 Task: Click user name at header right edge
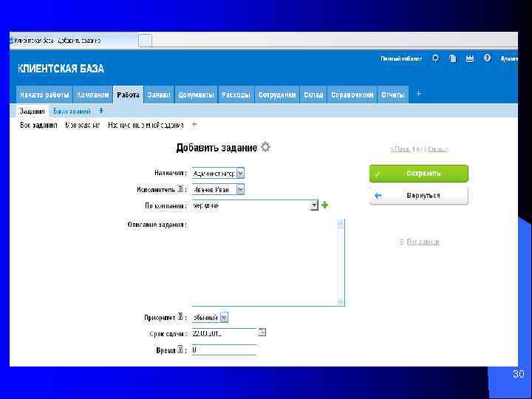[509, 58]
